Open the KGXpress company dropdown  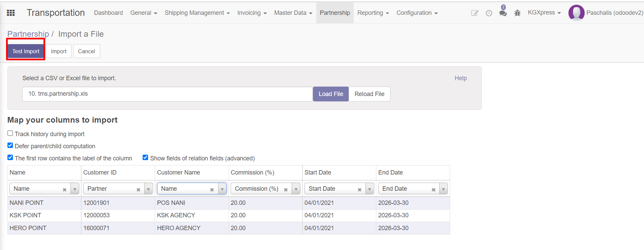[544, 13]
